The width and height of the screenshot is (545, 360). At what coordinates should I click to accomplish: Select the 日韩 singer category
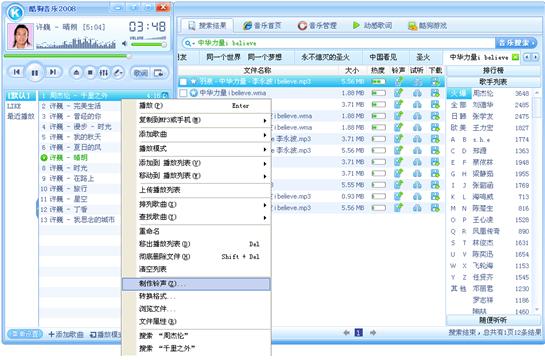(459, 116)
